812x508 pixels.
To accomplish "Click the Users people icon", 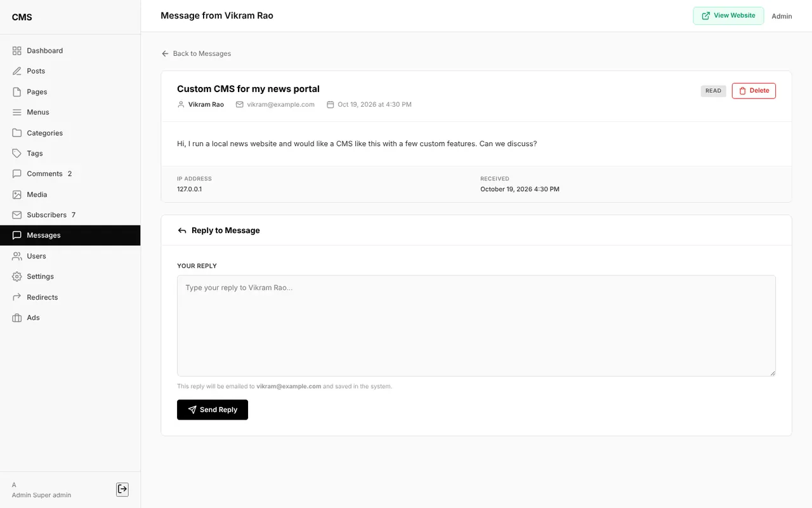I will [17, 257].
